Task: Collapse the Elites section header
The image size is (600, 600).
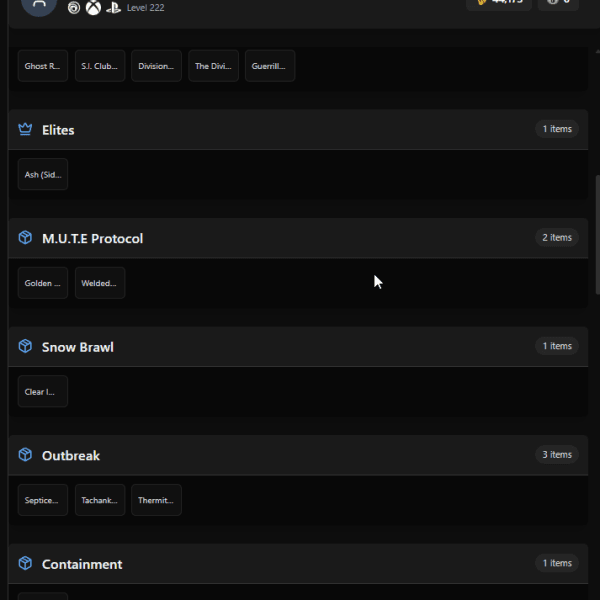Action: tap(298, 129)
